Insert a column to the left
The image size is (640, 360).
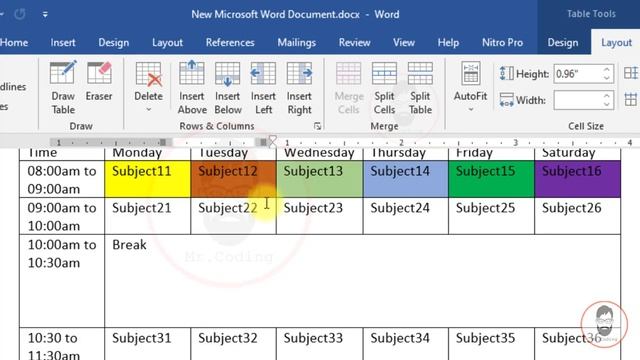(263, 88)
